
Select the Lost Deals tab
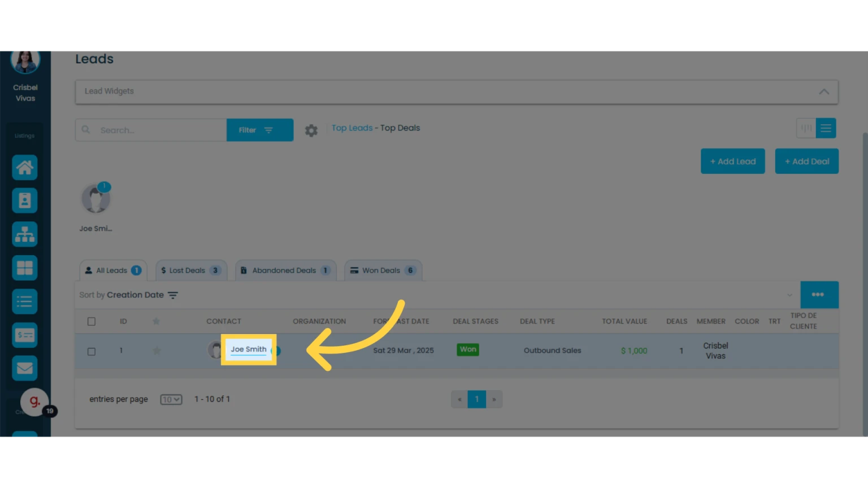click(191, 271)
